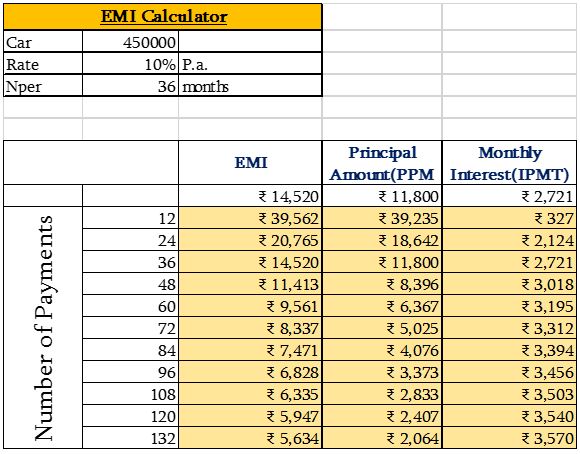
Task: Click the EMI column header
Action: (250, 162)
